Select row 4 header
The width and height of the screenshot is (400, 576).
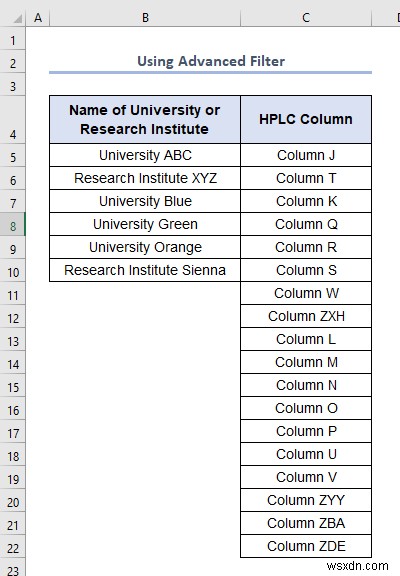(12, 120)
